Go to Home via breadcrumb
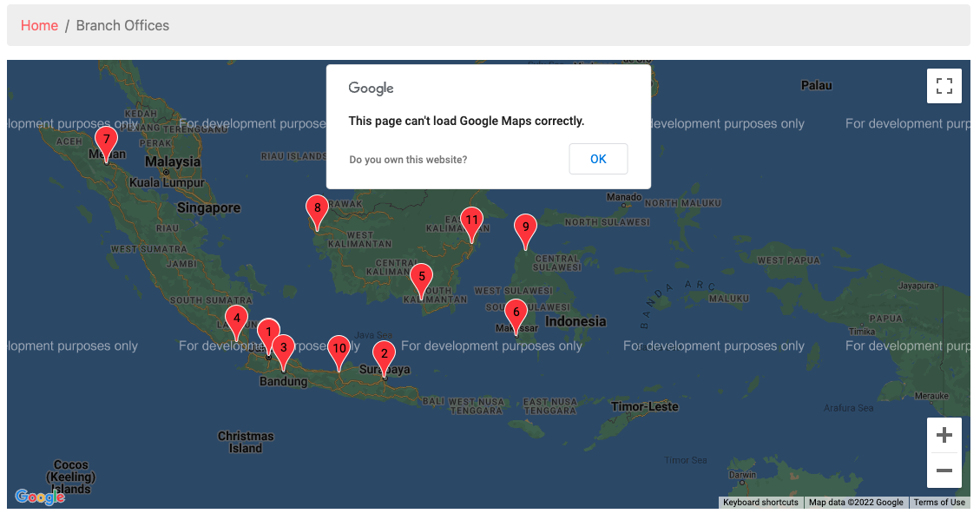 (x=39, y=25)
